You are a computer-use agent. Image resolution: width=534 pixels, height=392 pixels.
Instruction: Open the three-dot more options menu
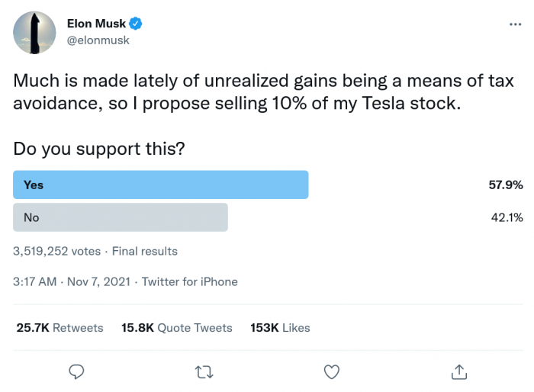(x=515, y=24)
